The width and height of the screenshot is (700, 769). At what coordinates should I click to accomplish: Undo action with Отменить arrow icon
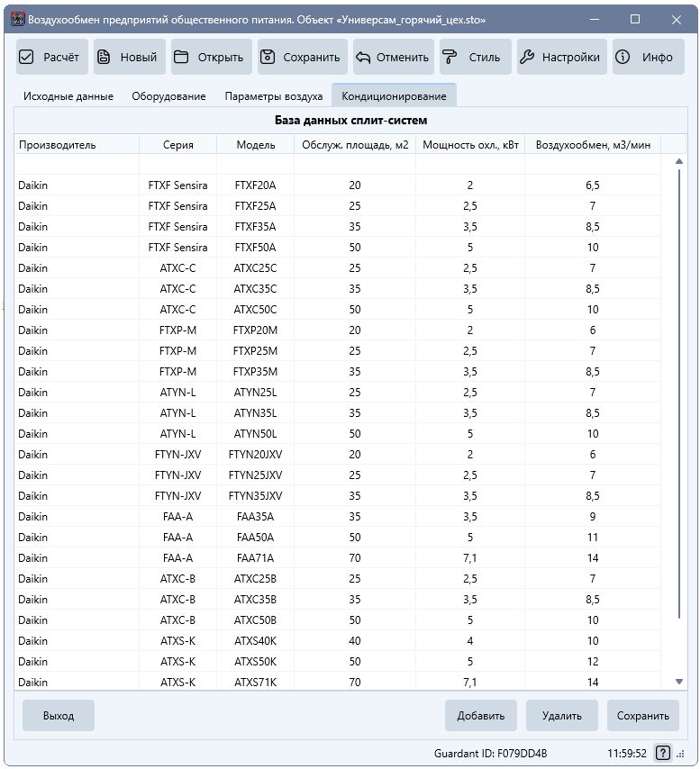[x=363, y=57]
